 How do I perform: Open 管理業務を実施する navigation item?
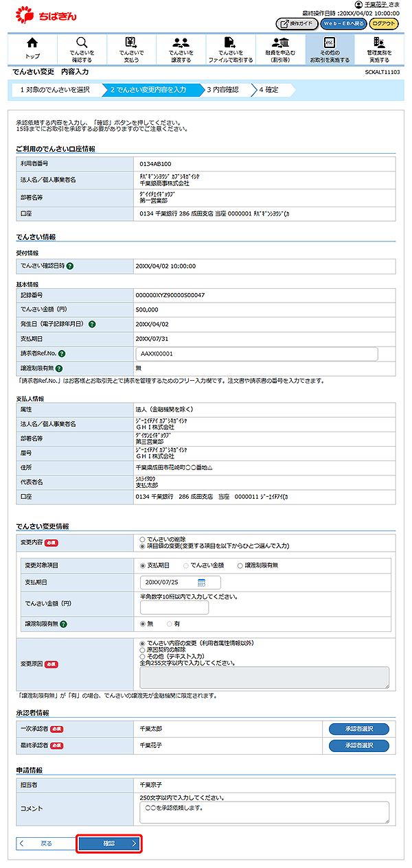tap(379, 49)
